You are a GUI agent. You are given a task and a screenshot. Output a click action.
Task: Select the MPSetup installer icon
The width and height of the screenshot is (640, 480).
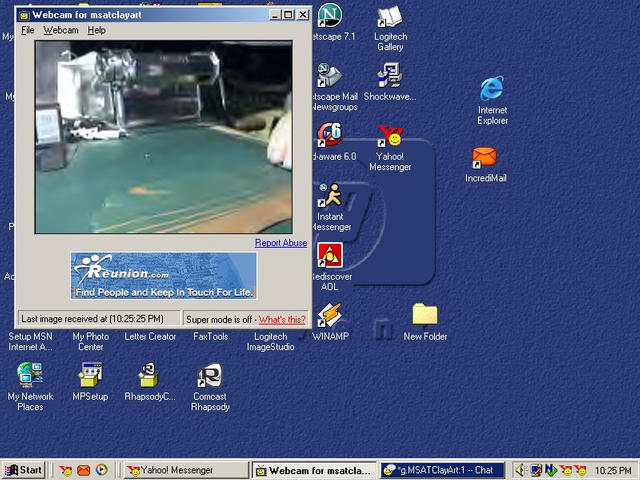point(90,375)
